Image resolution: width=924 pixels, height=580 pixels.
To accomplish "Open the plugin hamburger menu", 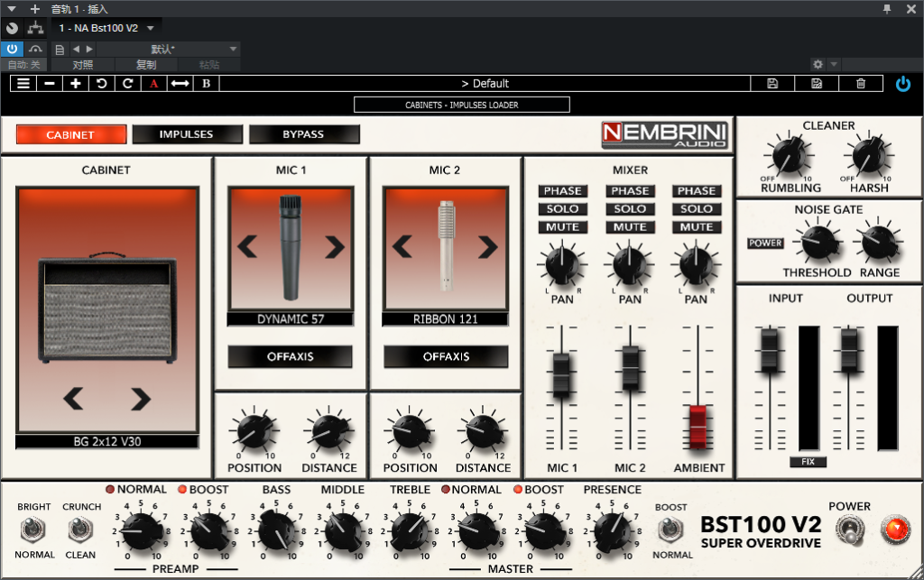I will click(23, 84).
